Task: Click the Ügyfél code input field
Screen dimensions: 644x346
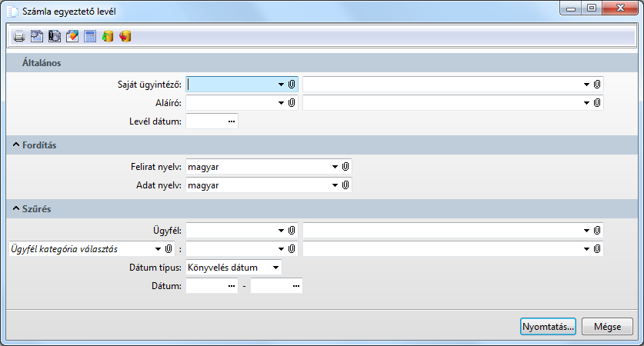Action: 231,230
